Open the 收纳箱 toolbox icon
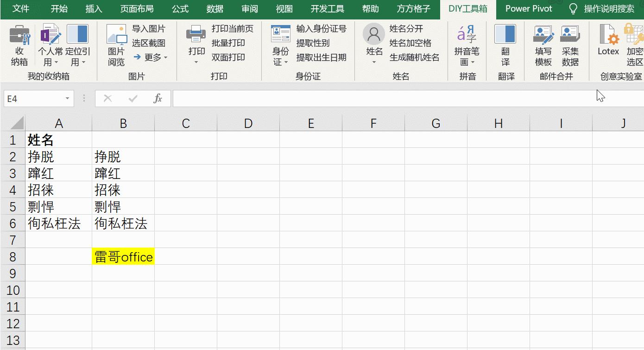 [x=19, y=35]
